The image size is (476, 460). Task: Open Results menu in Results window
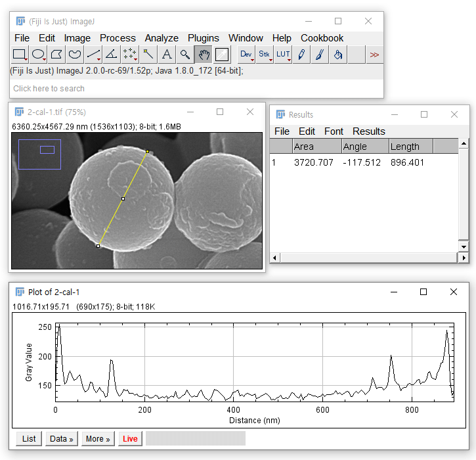click(x=368, y=131)
